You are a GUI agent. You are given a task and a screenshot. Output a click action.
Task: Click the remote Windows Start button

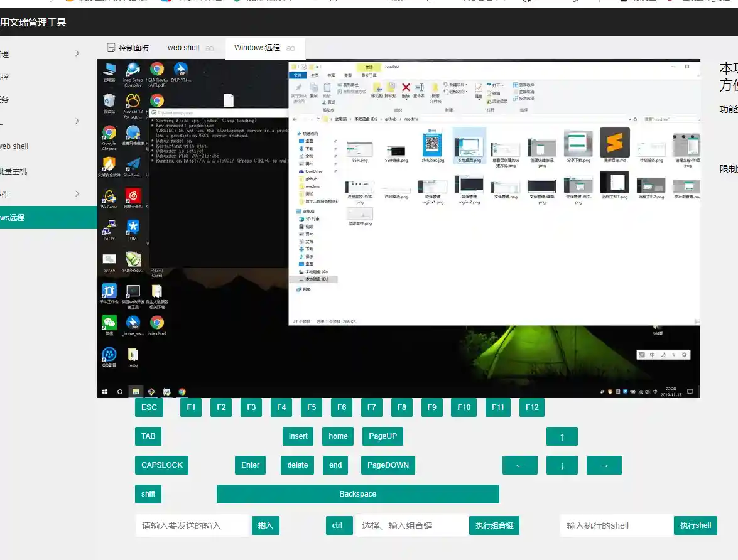point(105,392)
